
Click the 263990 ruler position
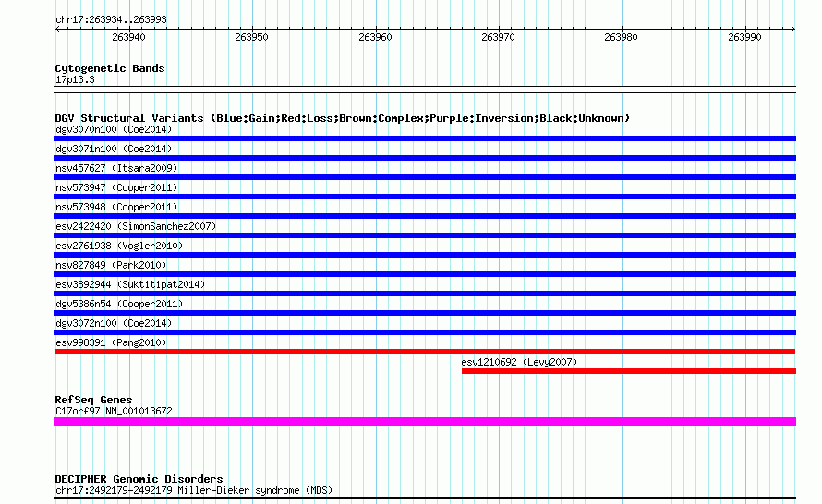click(744, 37)
